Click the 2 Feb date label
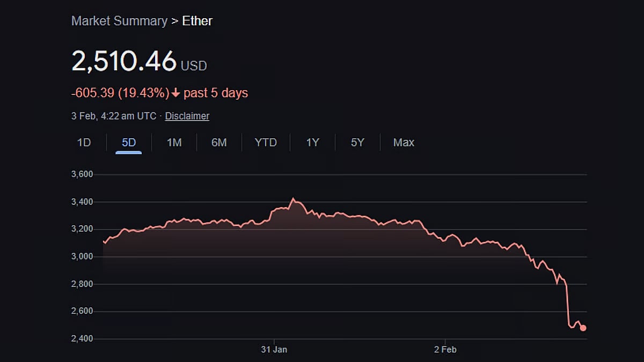This screenshot has height=362, width=644. click(x=445, y=350)
